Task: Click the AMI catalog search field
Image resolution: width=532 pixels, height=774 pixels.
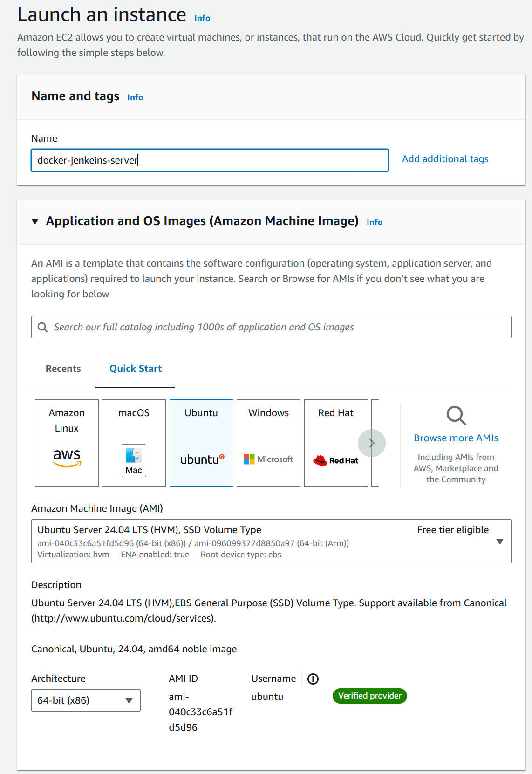Action: click(x=271, y=327)
